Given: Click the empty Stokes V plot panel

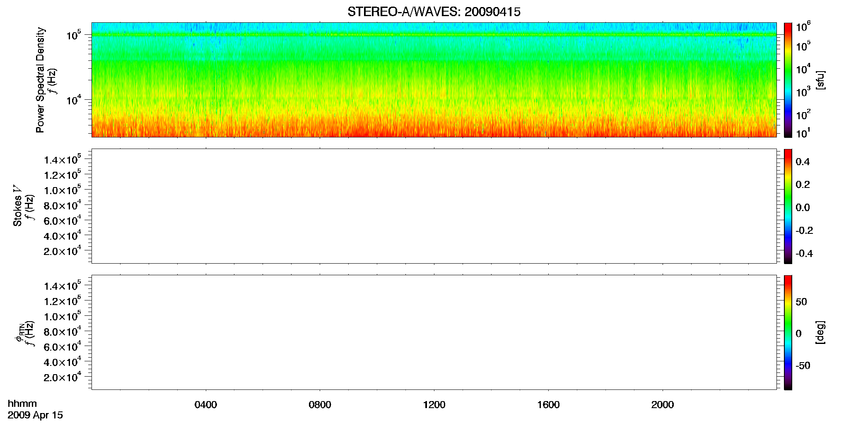Looking at the screenshot, I should tap(434, 206).
